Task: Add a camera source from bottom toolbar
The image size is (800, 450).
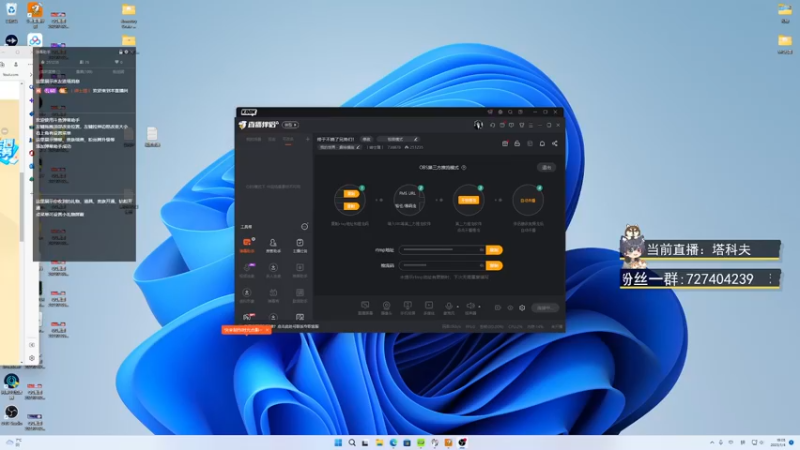Action: point(386,307)
